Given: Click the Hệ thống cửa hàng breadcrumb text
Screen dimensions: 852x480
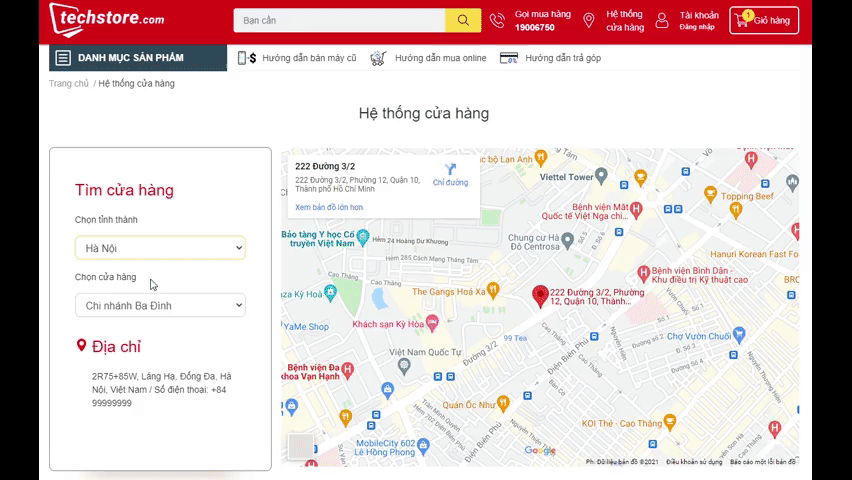Looking at the screenshot, I should click(x=136, y=83).
